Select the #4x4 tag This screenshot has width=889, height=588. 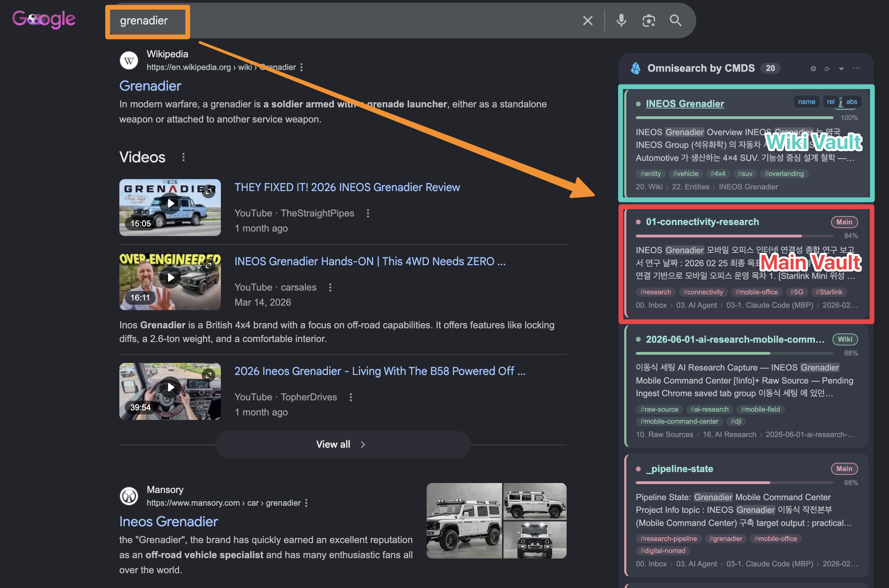[x=718, y=174]
